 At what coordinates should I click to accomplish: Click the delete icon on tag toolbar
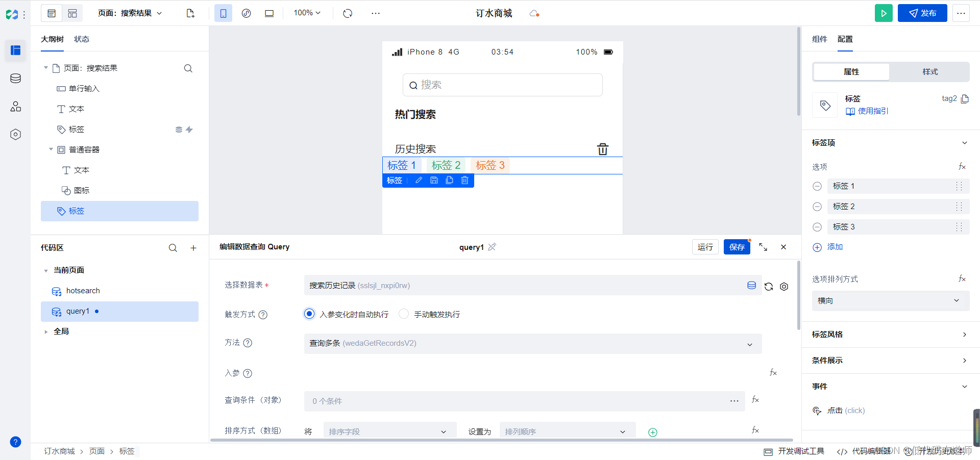(x=464, y=180)
